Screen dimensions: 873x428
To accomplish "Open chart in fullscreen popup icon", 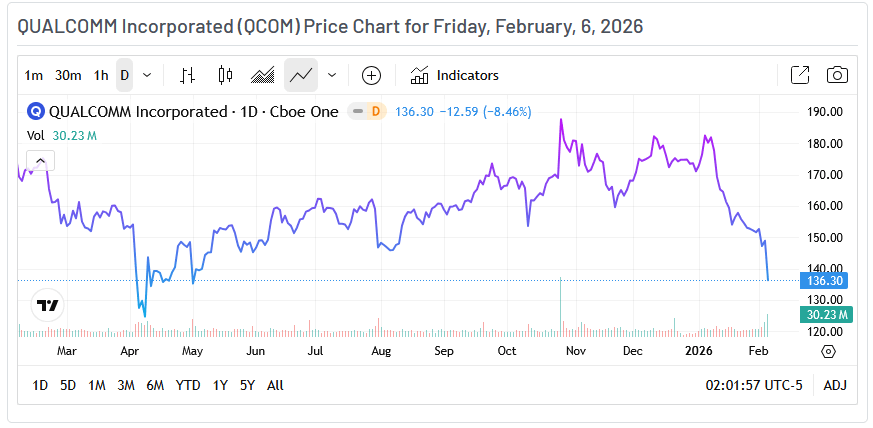I will point(800,75).
